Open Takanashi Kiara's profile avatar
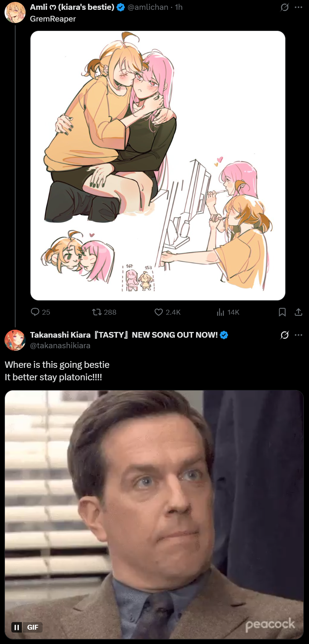The width and height of the screenshot is (309, 644). 15,340
